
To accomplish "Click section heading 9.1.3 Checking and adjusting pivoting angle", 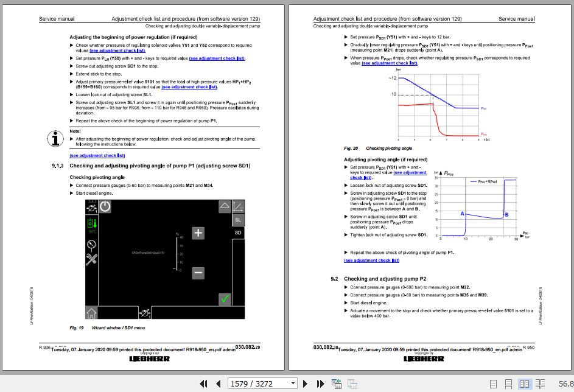I will pyautogui.click(x=151, y=166).
